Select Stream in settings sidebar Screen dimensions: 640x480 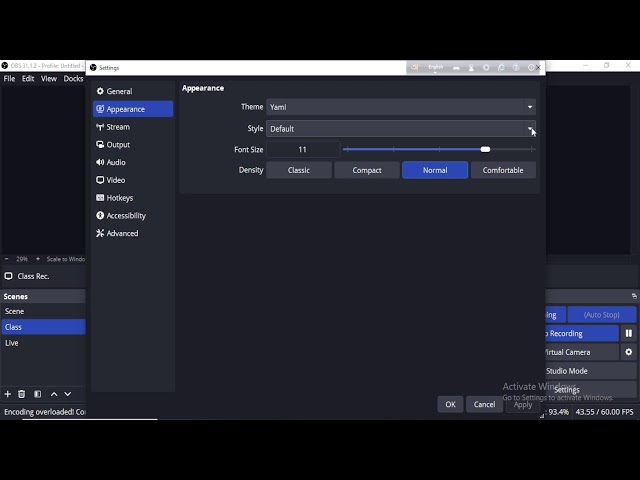118,127
